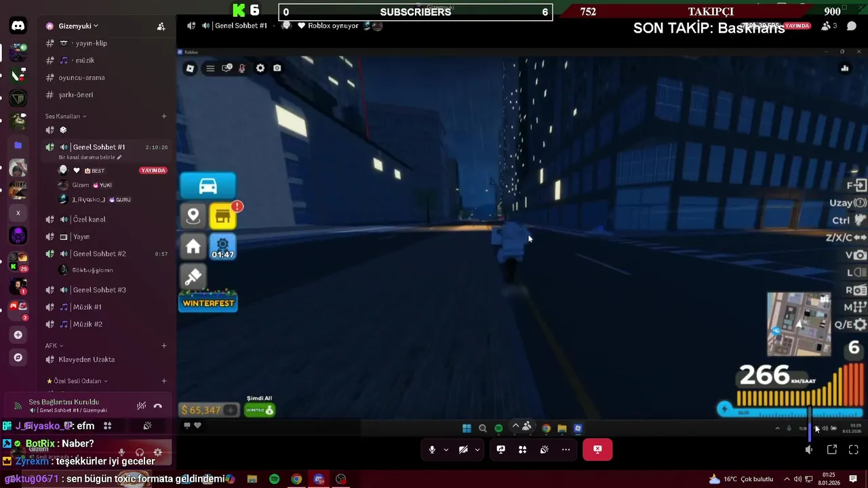Open the microphone options dropdown arrow
Screen dimensions: 868x488
coord(446,449)
